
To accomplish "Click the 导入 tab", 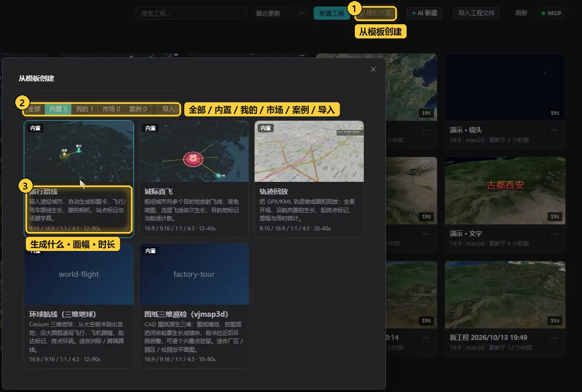I will click(x=168, y=109).
